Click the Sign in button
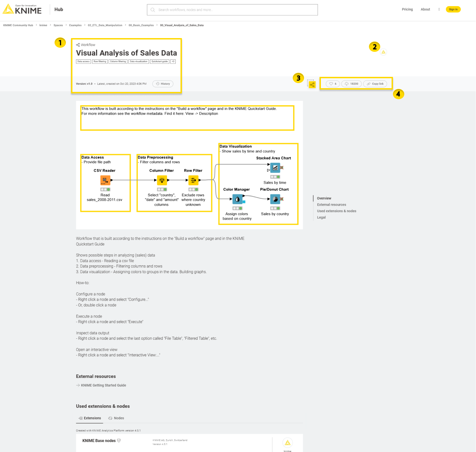This screenshot has width=476, height=452. [x=453, y=10]
